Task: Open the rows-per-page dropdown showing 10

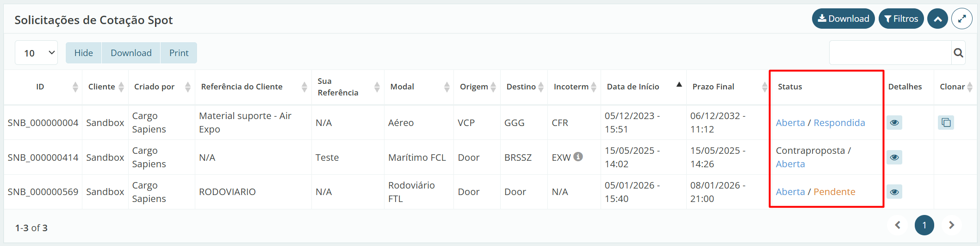Action: 37,53
